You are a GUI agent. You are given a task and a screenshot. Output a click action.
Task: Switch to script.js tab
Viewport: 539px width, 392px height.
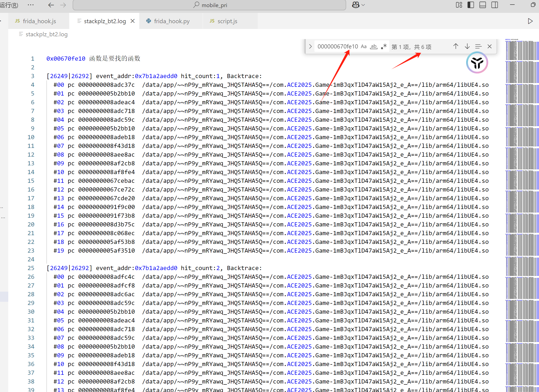point(227,21)
